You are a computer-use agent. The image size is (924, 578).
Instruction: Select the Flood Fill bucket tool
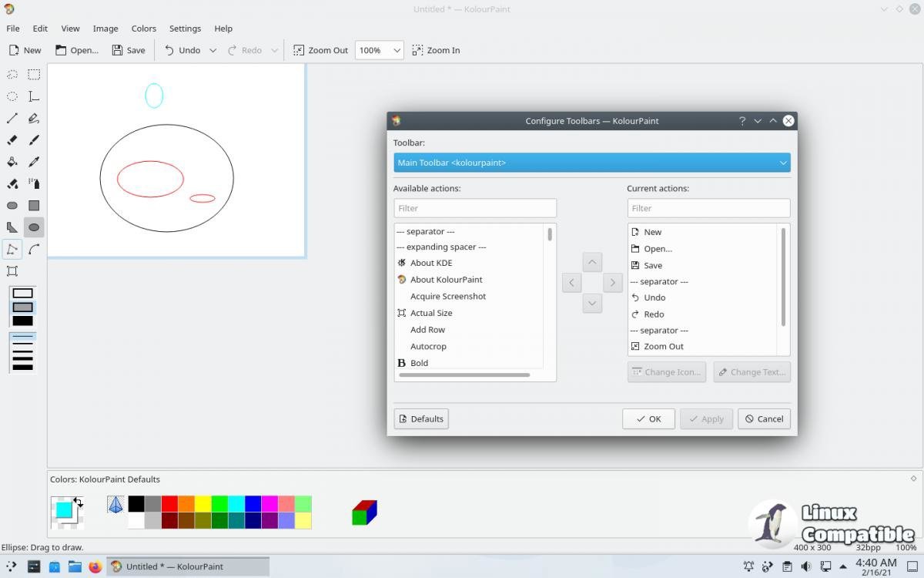tap(12, 162)
